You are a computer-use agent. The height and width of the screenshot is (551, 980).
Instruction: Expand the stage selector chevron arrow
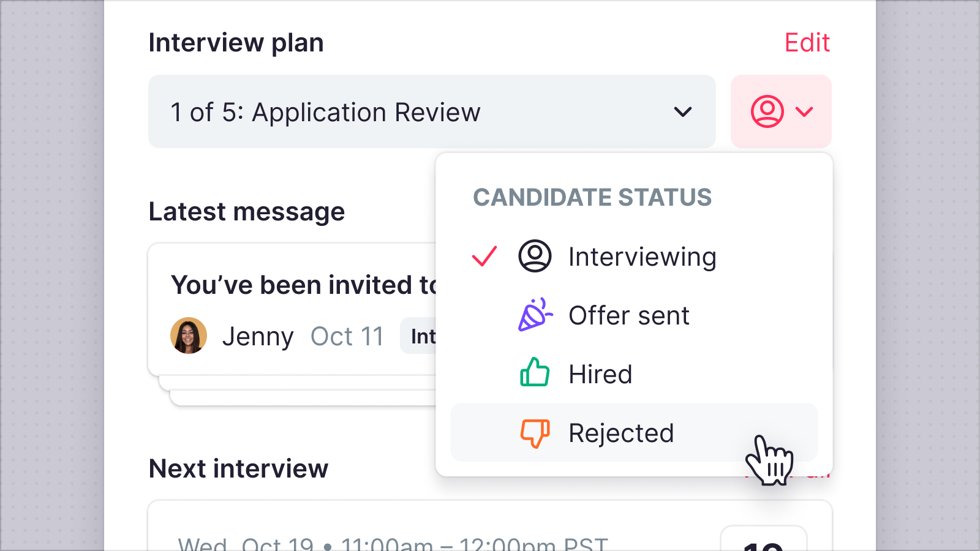(x=682, y=112)
